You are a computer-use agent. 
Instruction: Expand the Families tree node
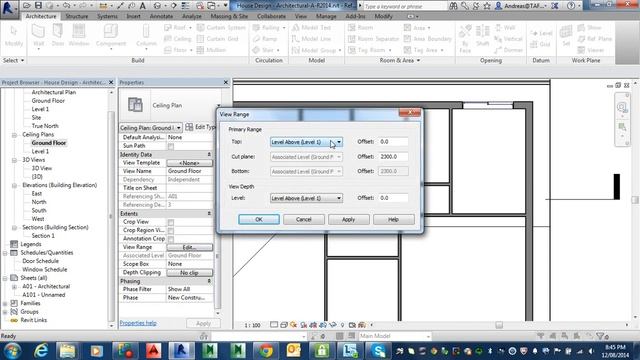tap(5, 304)
